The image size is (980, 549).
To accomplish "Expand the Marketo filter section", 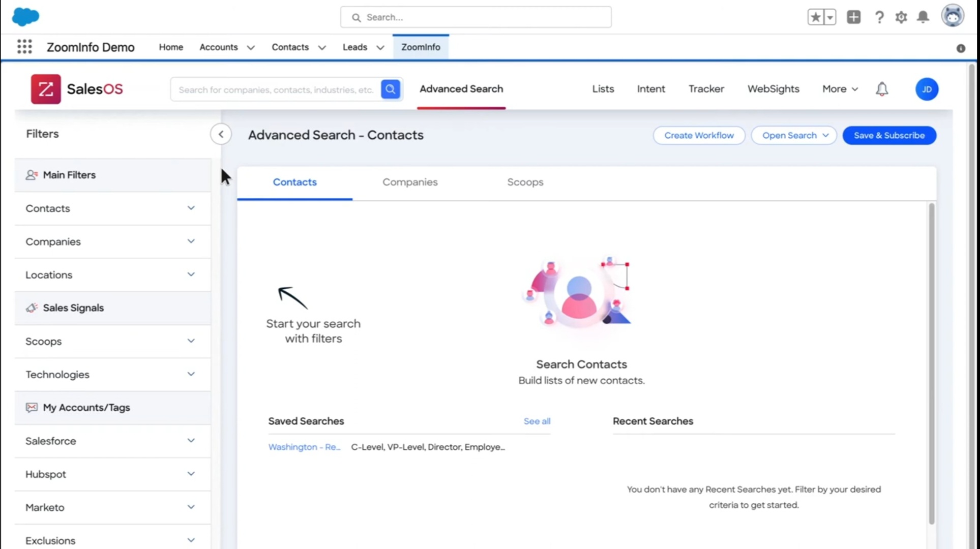I will coord(112,507).
